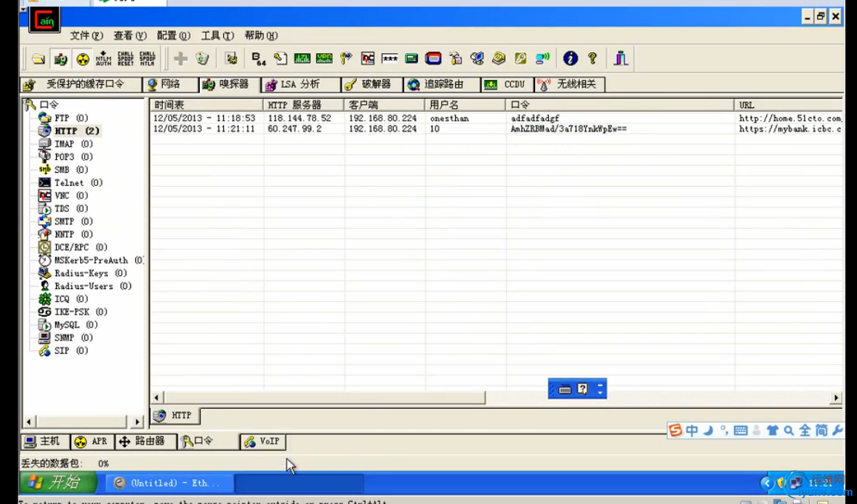Viewport: 857px width, 504px height.
Task: Select the 路由器 bottom tab
Action: coord(145,442)
